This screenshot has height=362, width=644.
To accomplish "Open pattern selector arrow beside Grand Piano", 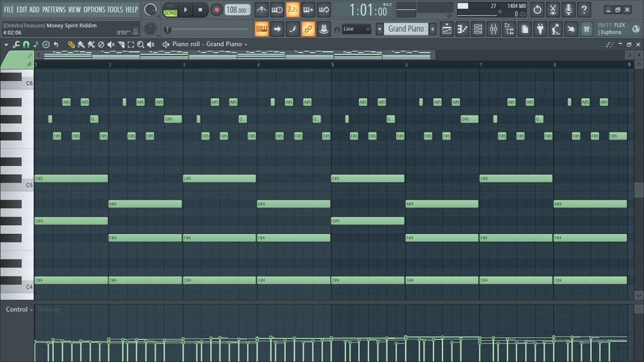I will (x=379, y=29).
